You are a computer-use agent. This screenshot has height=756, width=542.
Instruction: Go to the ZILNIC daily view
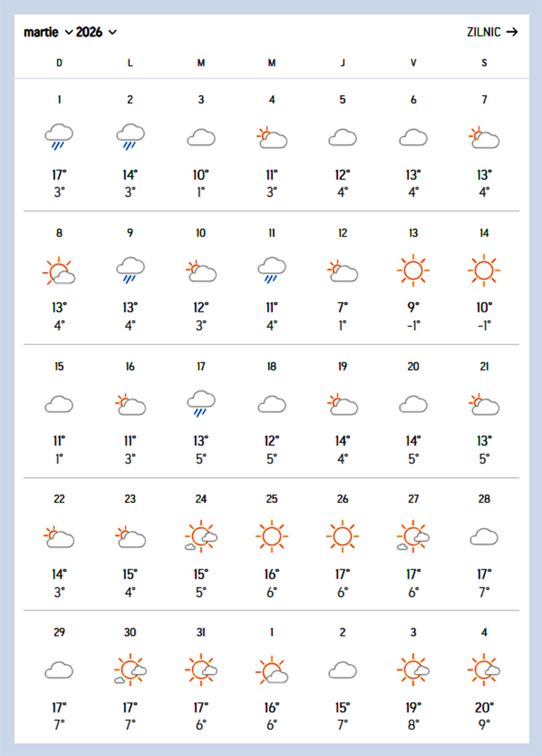coord(483,32)
